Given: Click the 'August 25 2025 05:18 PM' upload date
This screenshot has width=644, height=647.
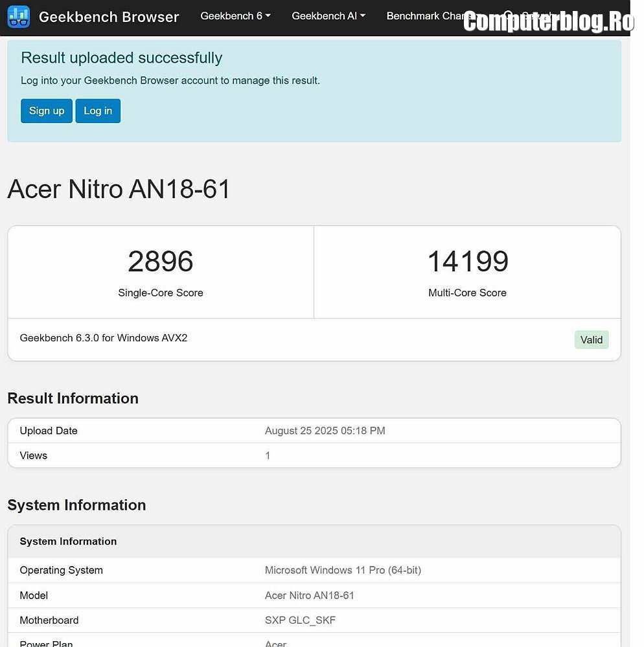Looking at the screenshot, I should [x=325, y=431].
